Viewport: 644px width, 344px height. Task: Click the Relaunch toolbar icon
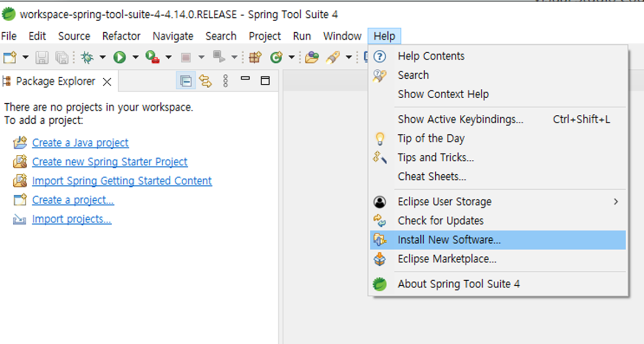point(219,57)
